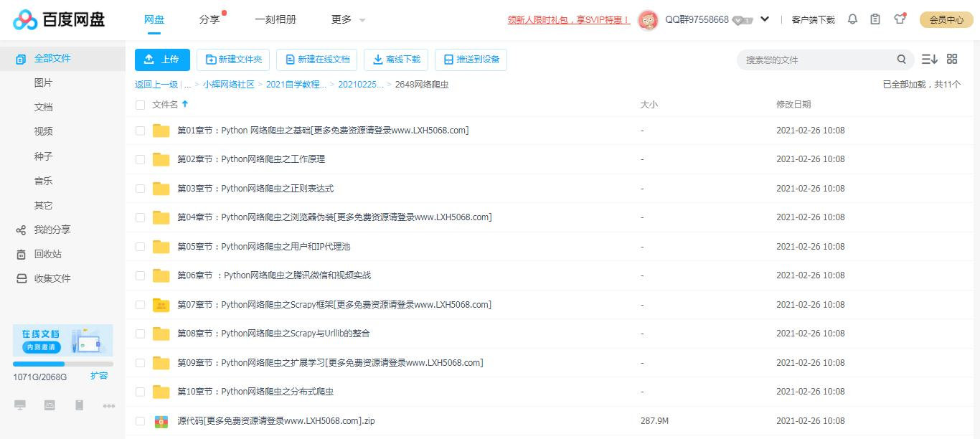
Task: Open the 会员中心 button
Action: 946,20
